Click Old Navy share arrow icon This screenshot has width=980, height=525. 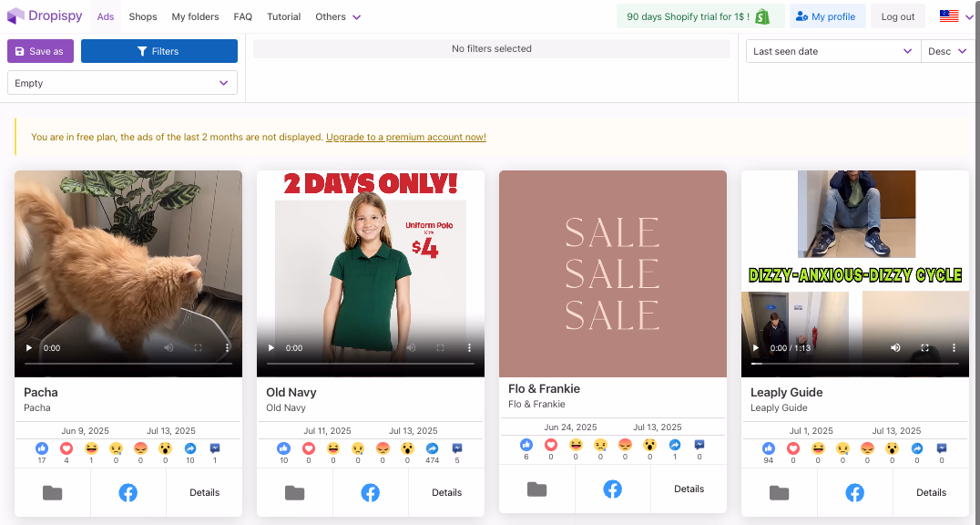tap(432, 448)
